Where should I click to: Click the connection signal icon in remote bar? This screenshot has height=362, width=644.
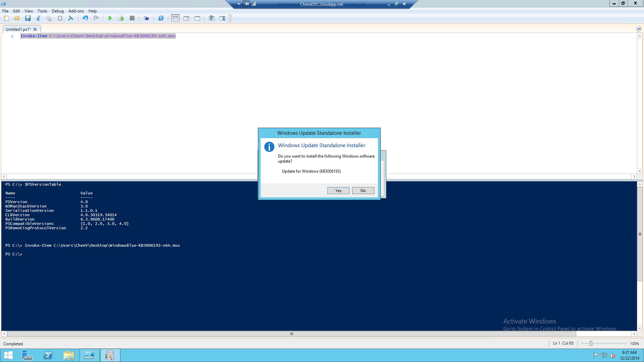point(254,4)
